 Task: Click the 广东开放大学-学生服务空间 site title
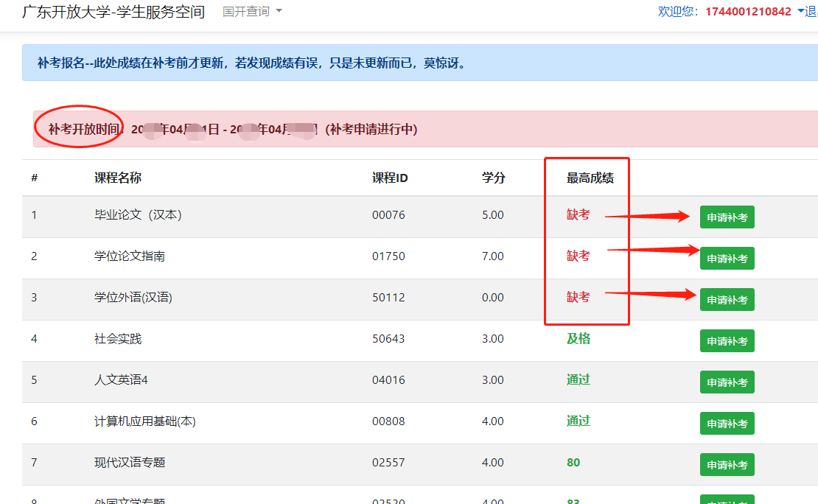(113, 12)
